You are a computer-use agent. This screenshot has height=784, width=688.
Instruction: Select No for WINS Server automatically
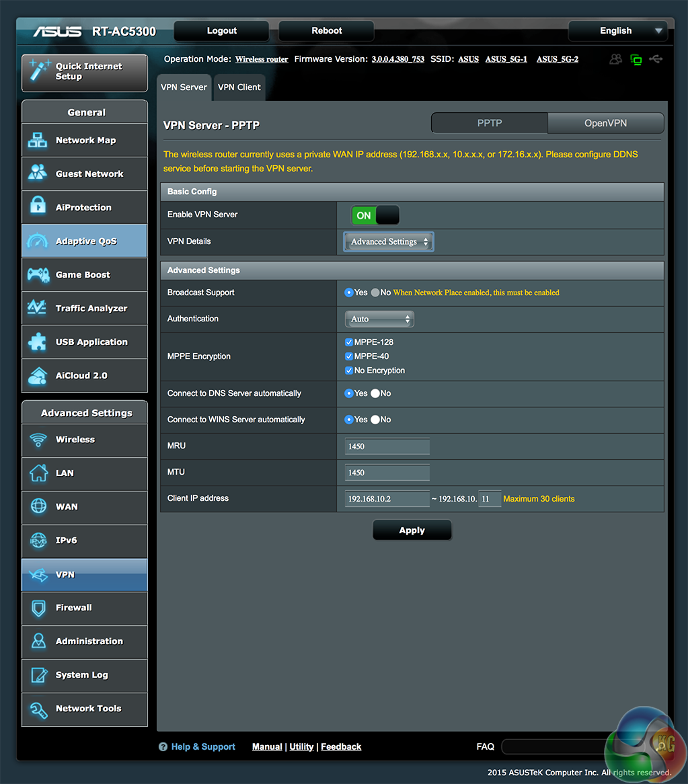(375, 420)
